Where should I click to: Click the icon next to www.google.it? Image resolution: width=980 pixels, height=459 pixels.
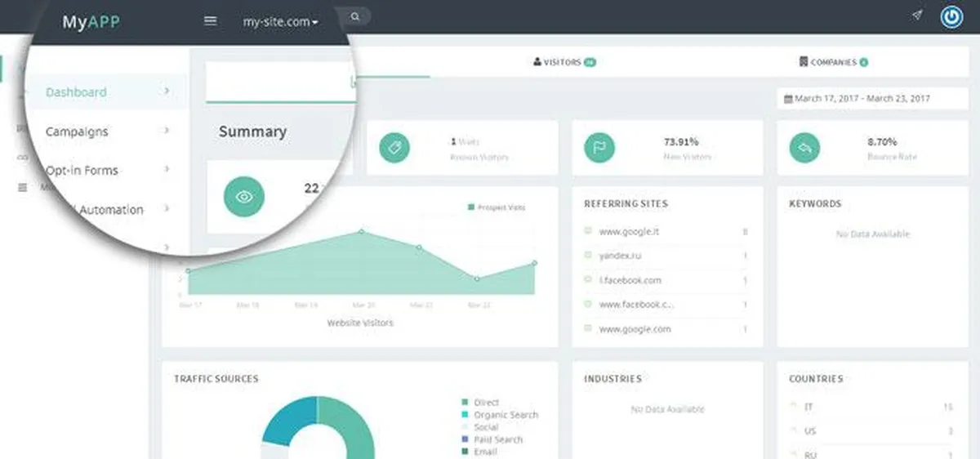[587, 231]
